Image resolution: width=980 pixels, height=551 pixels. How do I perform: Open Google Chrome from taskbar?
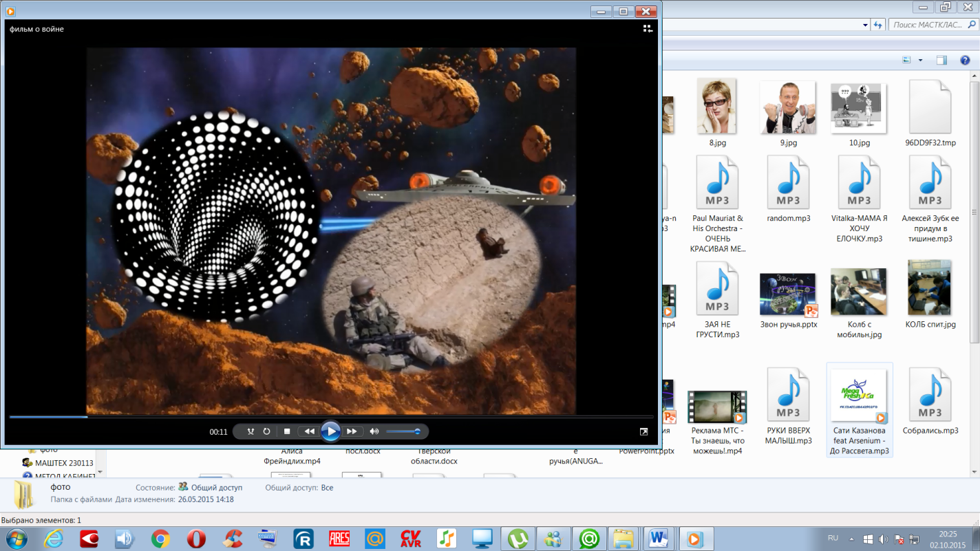[x=160, y=538]
